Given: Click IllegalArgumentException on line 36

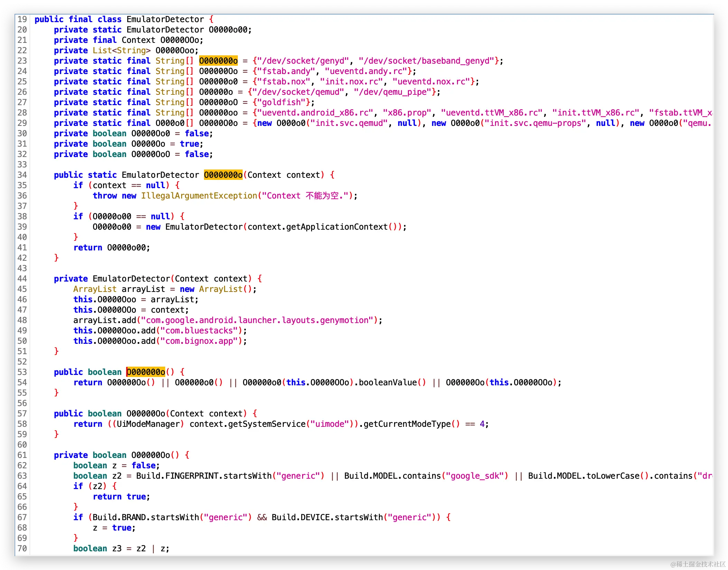Looking at the screenshot, I should click(199, 196).
